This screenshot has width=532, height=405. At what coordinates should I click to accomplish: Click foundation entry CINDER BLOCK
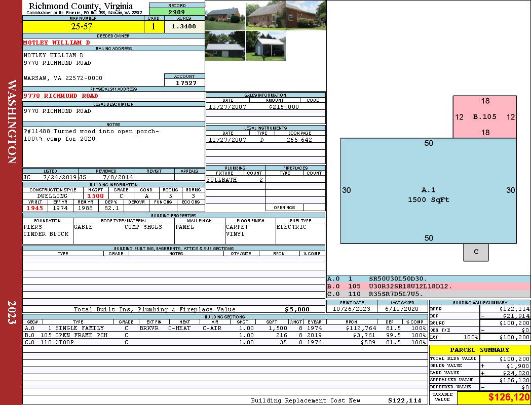[x=46, y=234]
